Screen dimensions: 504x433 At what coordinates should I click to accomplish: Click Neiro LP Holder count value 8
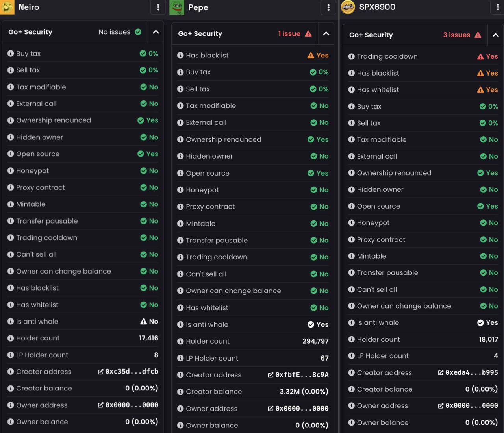[x=156, y=355]
